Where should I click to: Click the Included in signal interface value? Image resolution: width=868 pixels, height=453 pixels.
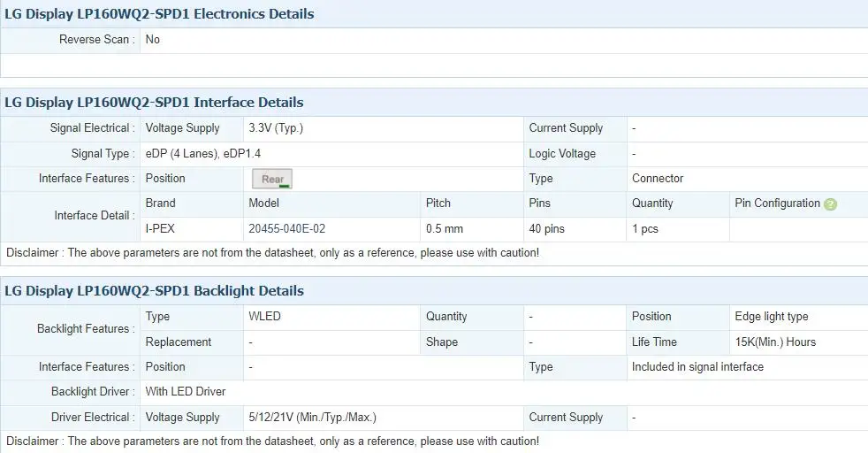[x=697, y=366]
